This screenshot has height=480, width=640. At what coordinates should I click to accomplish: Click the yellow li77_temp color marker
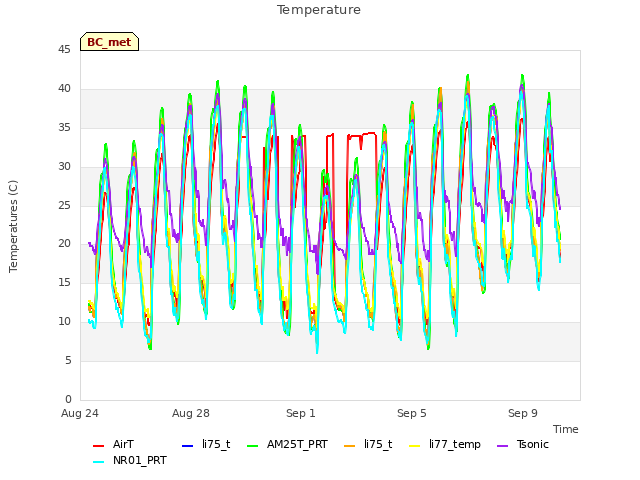[x=415, y=446]
